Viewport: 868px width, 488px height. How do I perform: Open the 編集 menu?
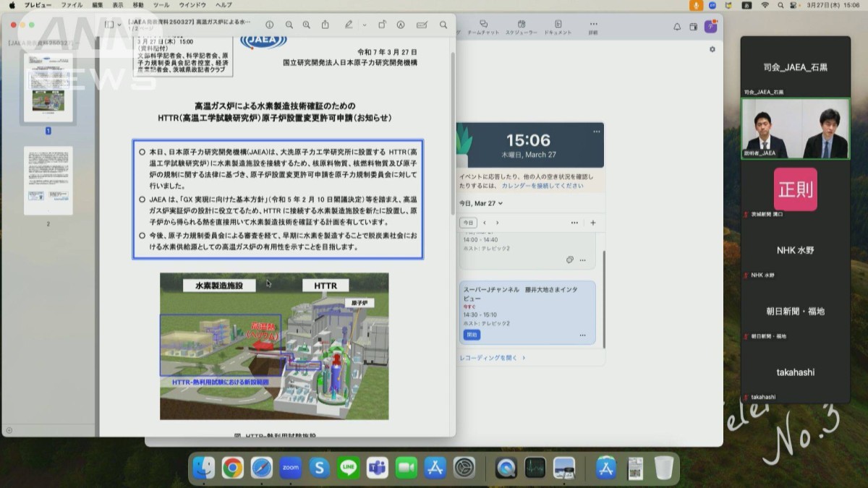(x=98, y=5)
